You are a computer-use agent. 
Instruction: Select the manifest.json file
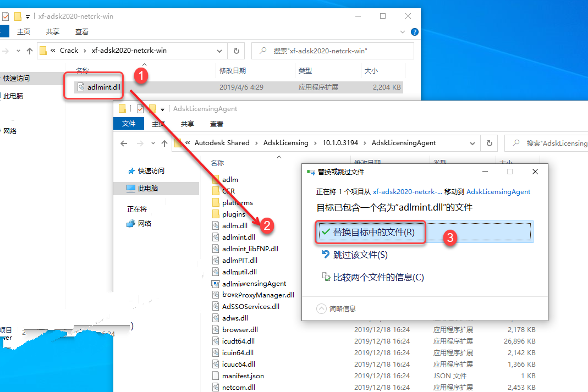[x=243, y=376]
